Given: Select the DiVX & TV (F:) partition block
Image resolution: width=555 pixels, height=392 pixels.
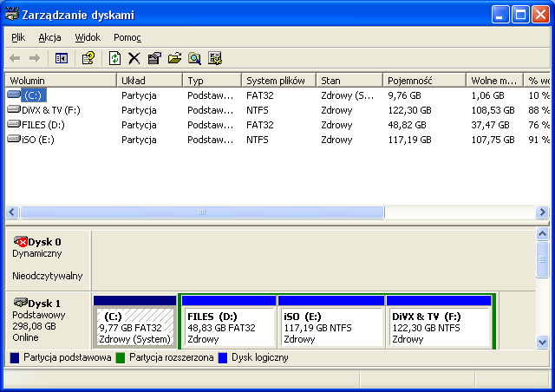Looking at the screenshot, I should pos(439,322).
